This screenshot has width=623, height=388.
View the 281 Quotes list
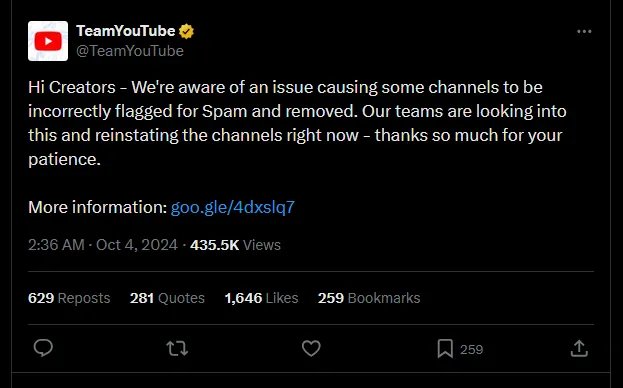167,298
